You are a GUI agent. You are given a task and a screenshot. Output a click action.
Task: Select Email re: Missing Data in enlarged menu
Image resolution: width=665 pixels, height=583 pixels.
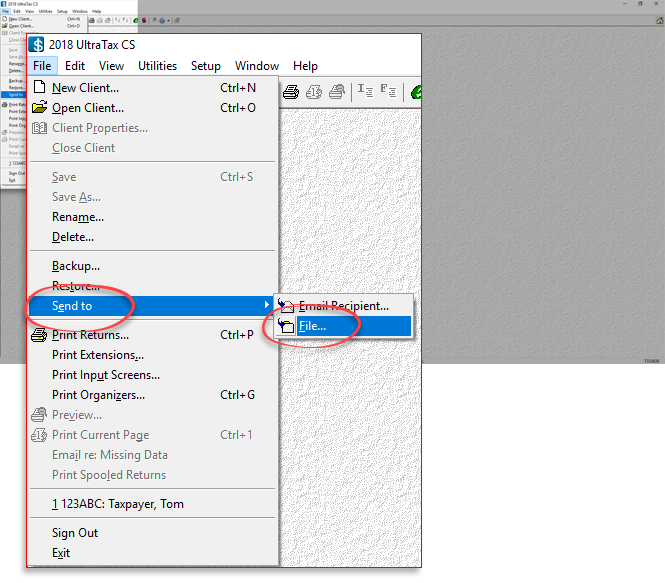(153, 455)
